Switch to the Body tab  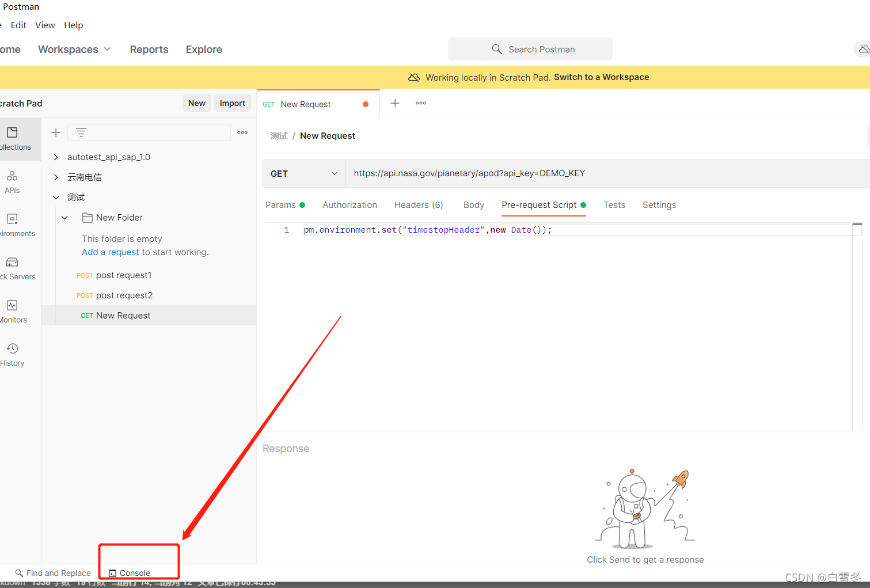tap(474, 205)
